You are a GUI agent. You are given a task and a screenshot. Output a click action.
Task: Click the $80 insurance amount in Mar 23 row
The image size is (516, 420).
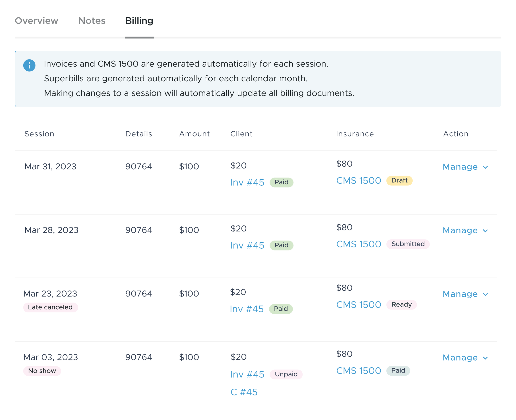[344, 288]
